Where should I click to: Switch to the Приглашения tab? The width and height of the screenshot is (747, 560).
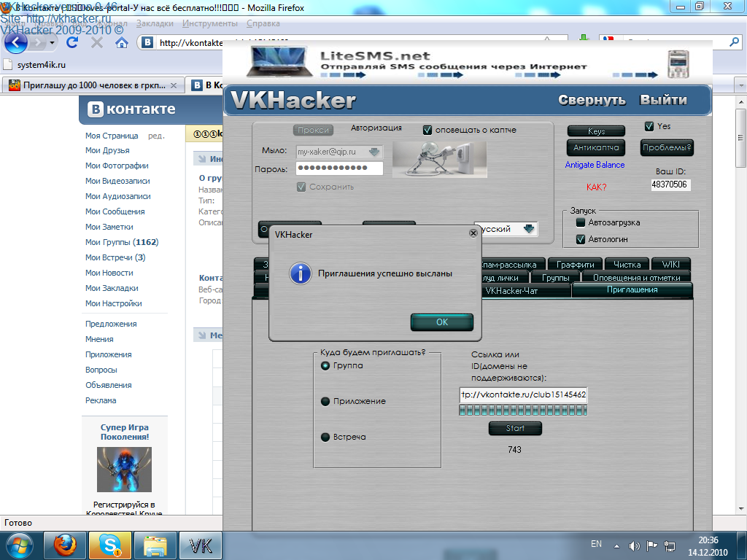click(632, 289)
